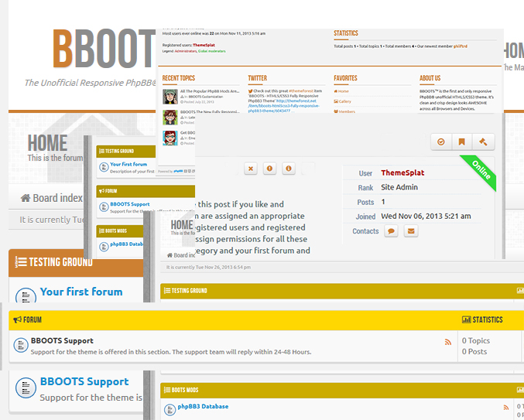Open the large blue BBOOTS Support link
The image size is (524, 420).
pos(84,381)
